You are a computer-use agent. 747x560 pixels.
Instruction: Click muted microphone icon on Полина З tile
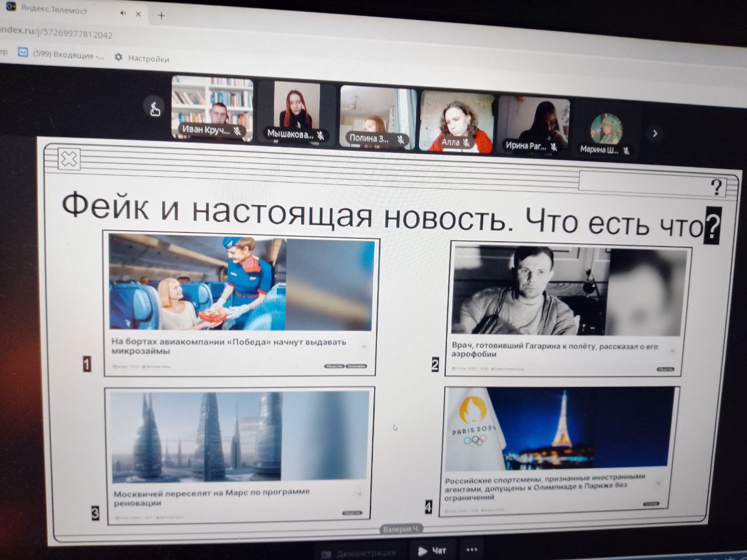click(400, 139)
